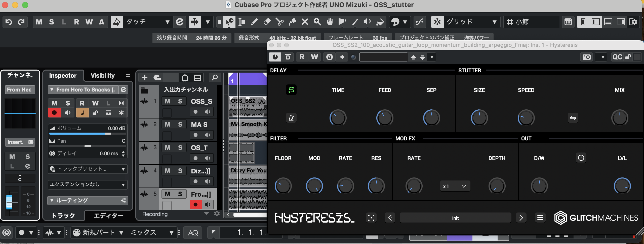The height and width of the screenshot is (244, 644).
Task: Select the Play speaker tool
Action: pyautogui.click(x=368, y=22)
